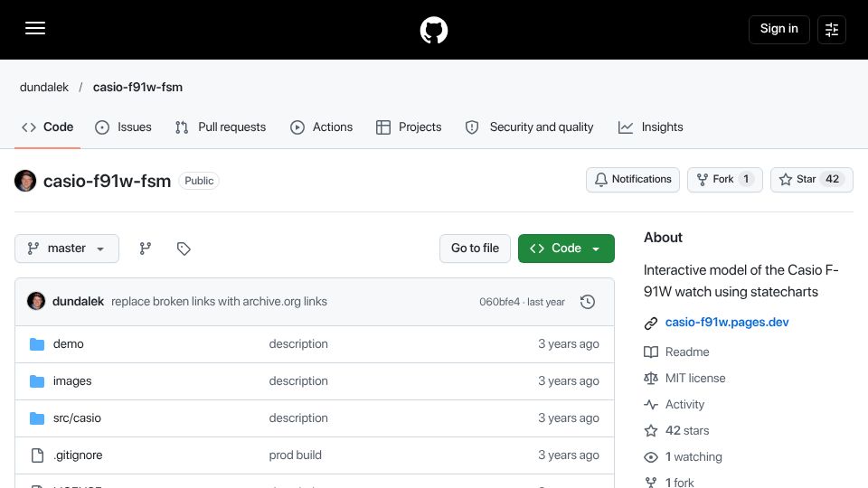Open the .gitignore file
Viewport: 868px width, 488px height.
coord(78,455)
